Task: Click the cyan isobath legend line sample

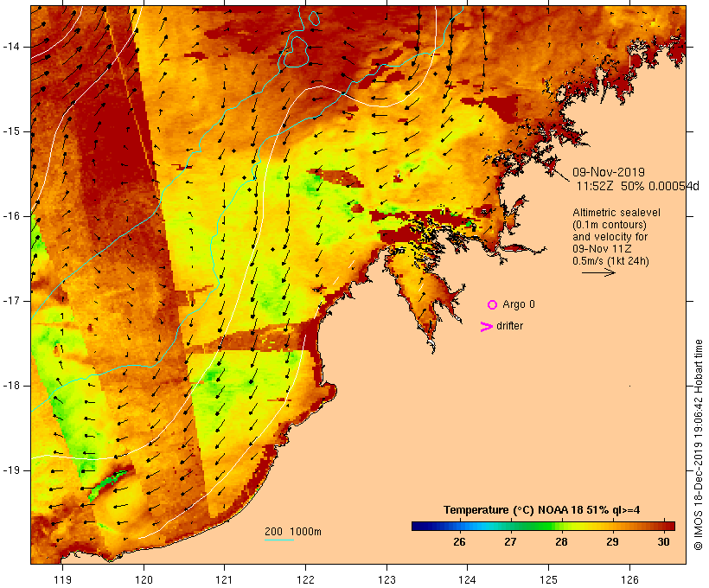Action: [x=279, y=540]
